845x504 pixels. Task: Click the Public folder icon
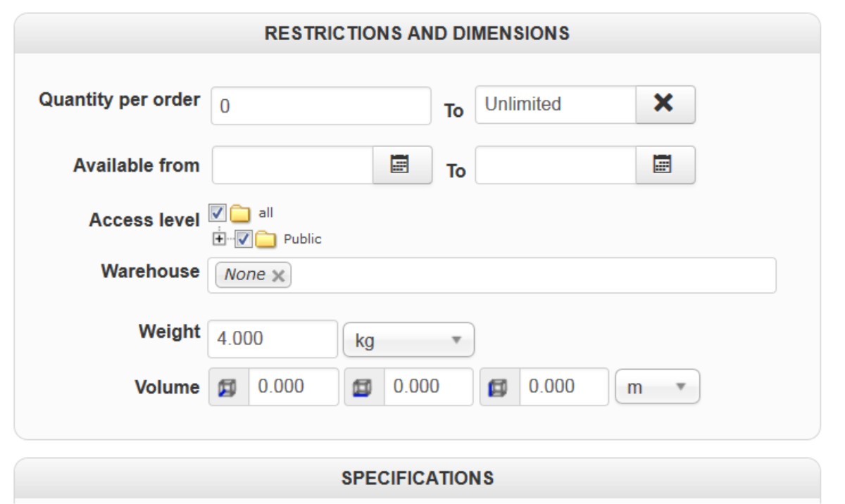[265, 239]
